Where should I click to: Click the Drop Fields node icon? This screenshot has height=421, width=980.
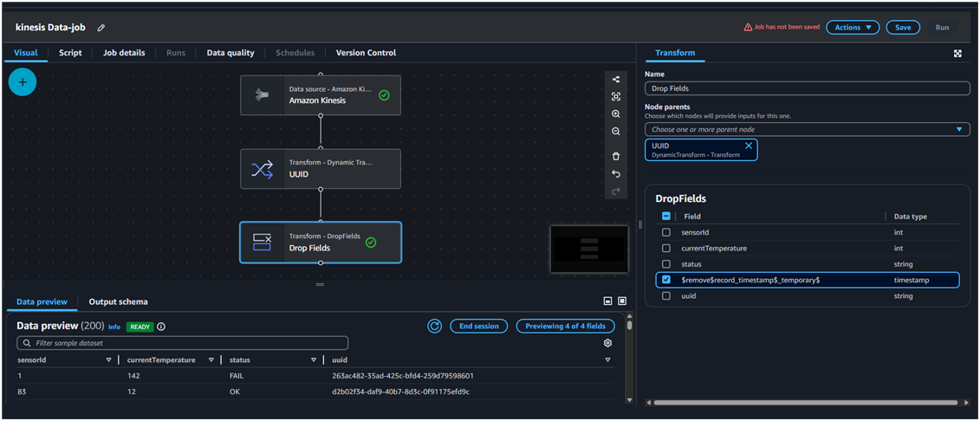(262, 243)
